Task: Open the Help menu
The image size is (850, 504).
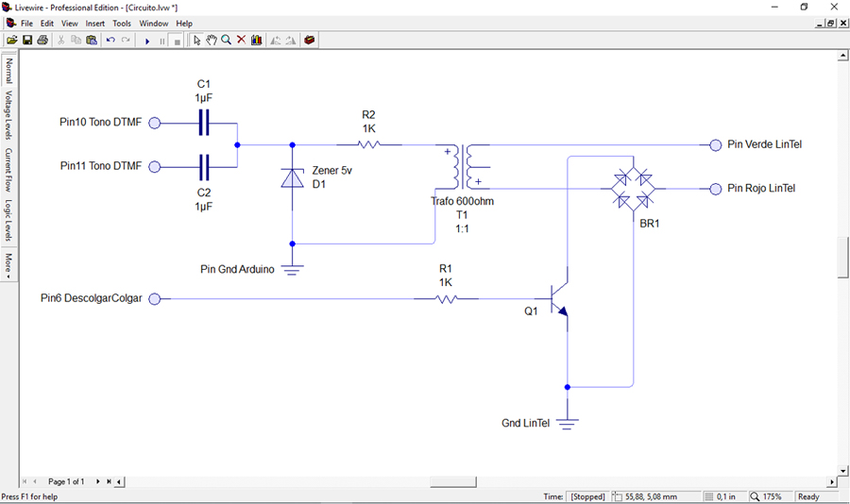Action: pos(184,24)
